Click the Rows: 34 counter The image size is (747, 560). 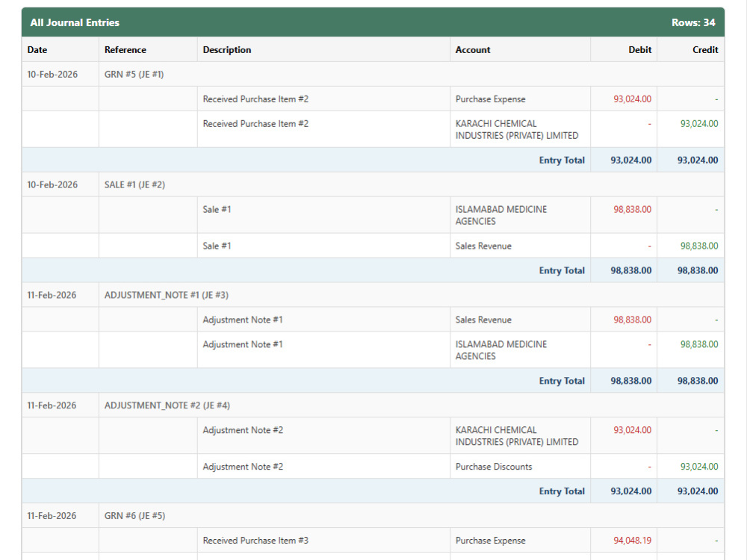693,22
